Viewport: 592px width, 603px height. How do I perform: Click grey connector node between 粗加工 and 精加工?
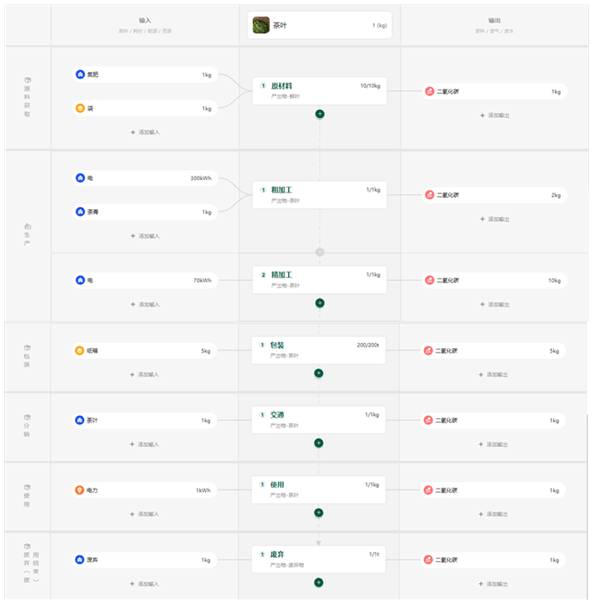click(320, 252)
